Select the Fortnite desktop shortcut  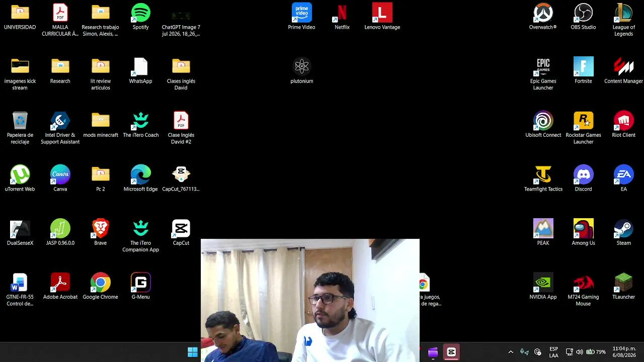(x=584, y=66)
